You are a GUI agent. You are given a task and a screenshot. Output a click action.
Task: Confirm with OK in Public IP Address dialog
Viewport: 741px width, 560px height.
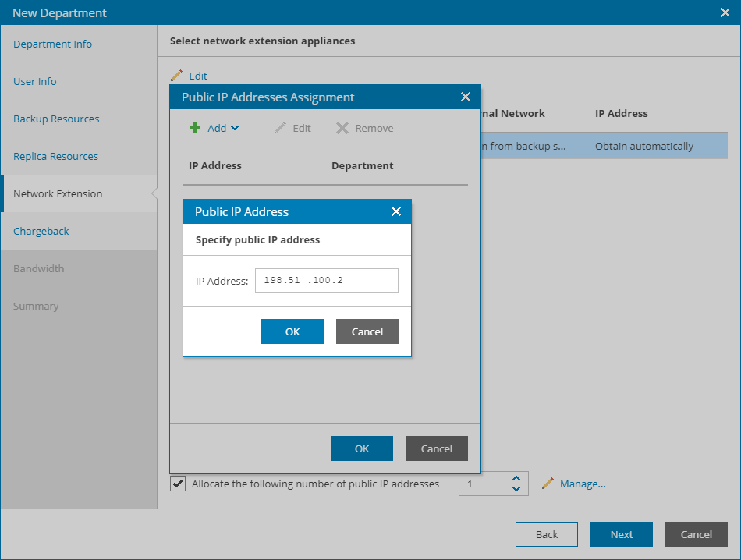(x=292, y=331)
